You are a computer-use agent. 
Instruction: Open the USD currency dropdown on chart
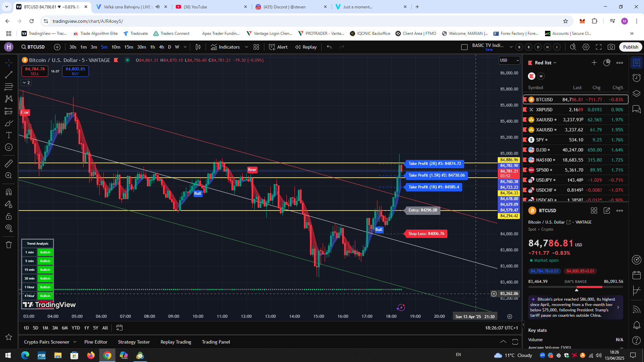tap(509, 60)
